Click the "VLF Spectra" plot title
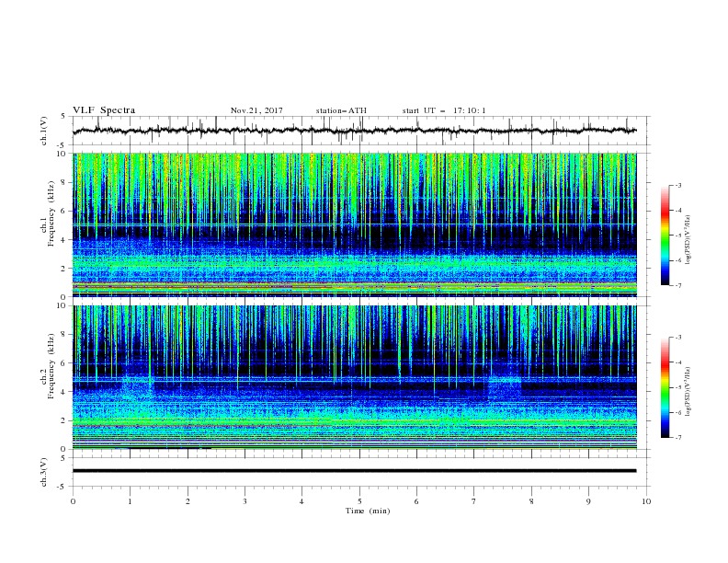Image resolution: width=728 pixels, height=563 pixels. [104, 110]
